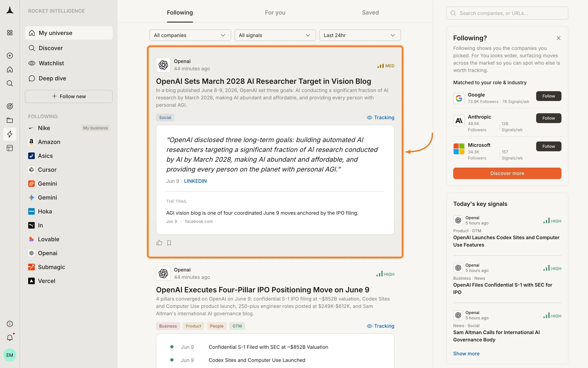Click Show more under Today's key signals
The width and height of the screenshot is (588, 368).
click(x=466, y=353)
